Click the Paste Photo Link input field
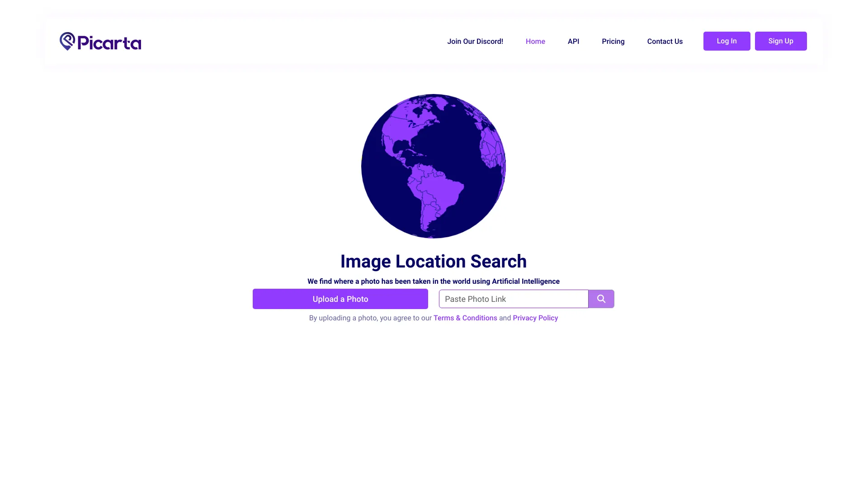This screenshot has height=488, width=868. 513,299
